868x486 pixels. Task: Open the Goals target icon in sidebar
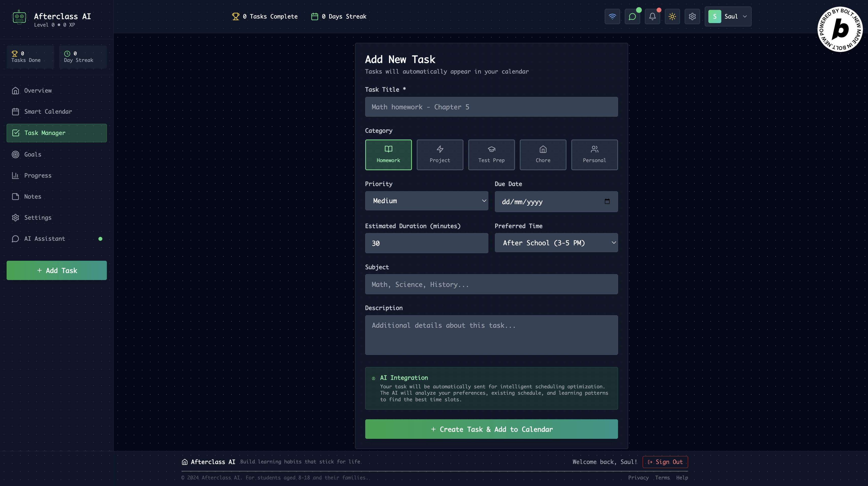(x=15, y=154)
